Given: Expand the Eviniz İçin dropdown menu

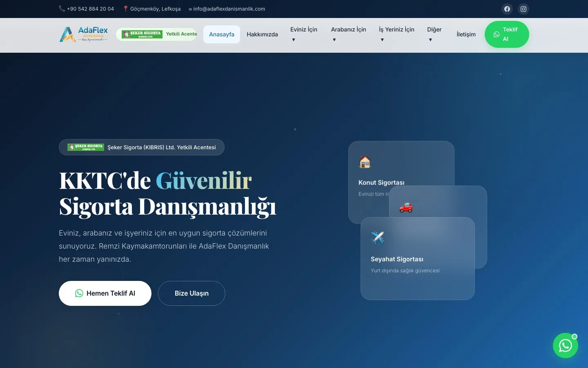Looking at the screenshot, I should (x=304, y=34).
